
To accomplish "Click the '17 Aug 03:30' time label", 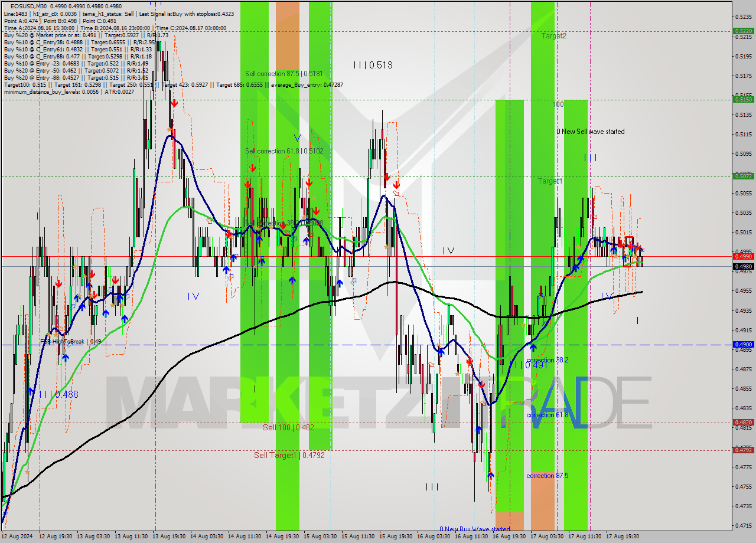I will click(x=548, y=536).
